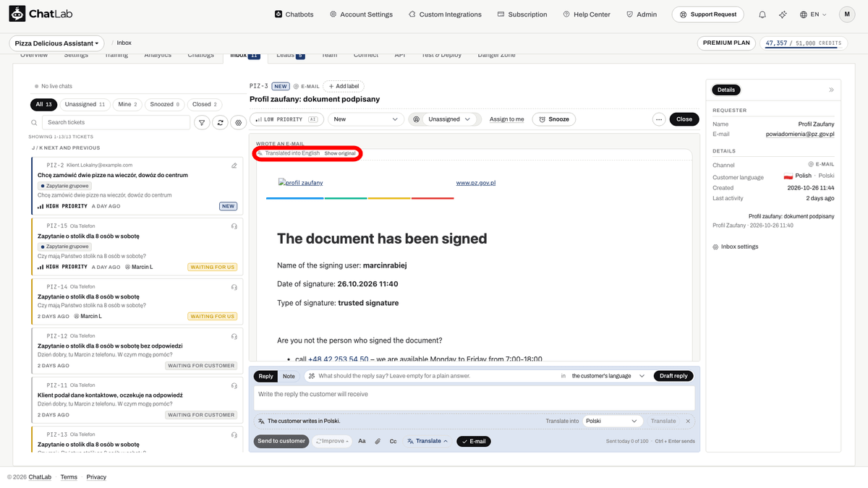Click Assign to me link
This screenshot has width=868, height=488.
pos(506,119)
